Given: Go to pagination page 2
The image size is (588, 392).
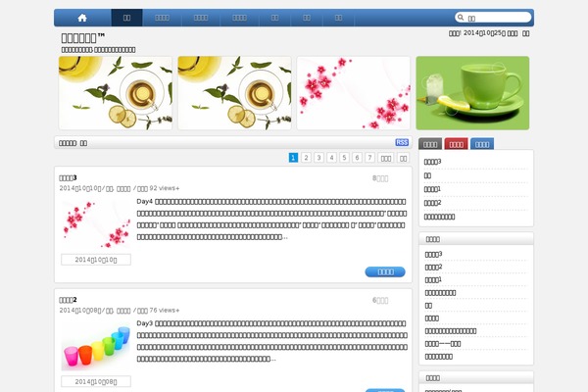Looking at the screenshot, I should pyautogui.click(x=306, y=158).
